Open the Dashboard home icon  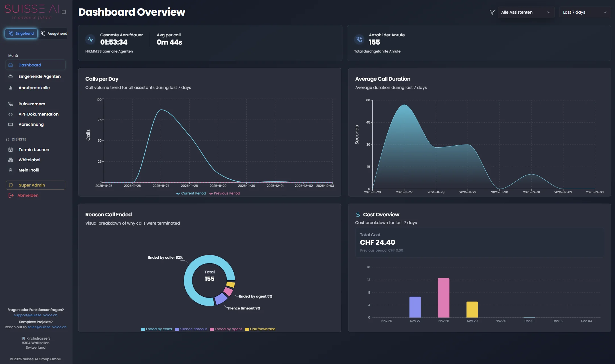click(x=11, y=65)
